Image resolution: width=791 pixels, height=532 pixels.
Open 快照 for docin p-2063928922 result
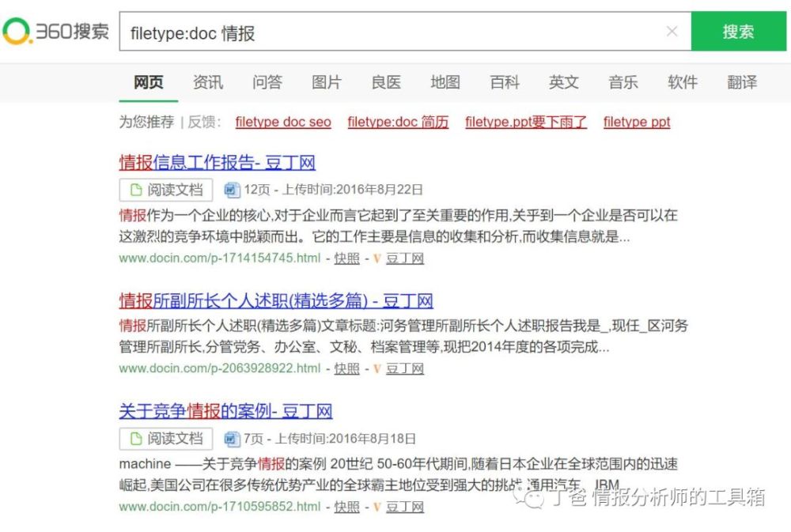pyautogui.click(x=346, y=369)
